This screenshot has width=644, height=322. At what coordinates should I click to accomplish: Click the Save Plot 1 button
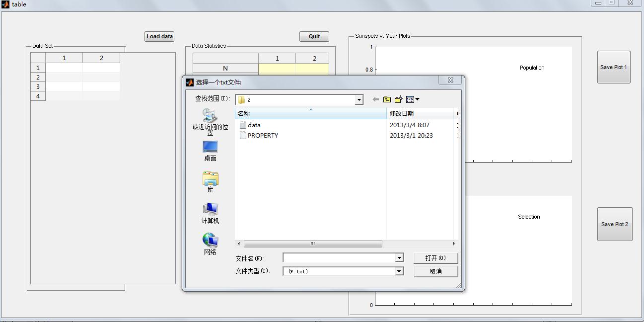[x=614, y=67]
